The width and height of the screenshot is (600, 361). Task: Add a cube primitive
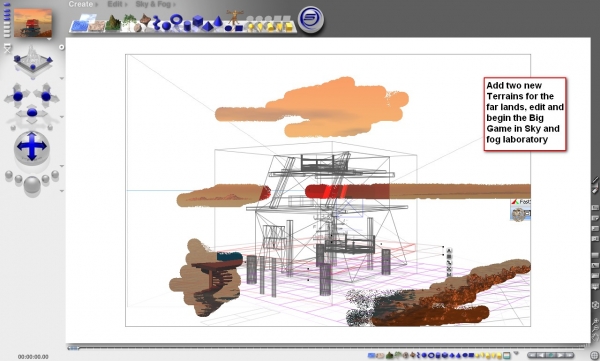pyautogui.click(x=197, y=20)
